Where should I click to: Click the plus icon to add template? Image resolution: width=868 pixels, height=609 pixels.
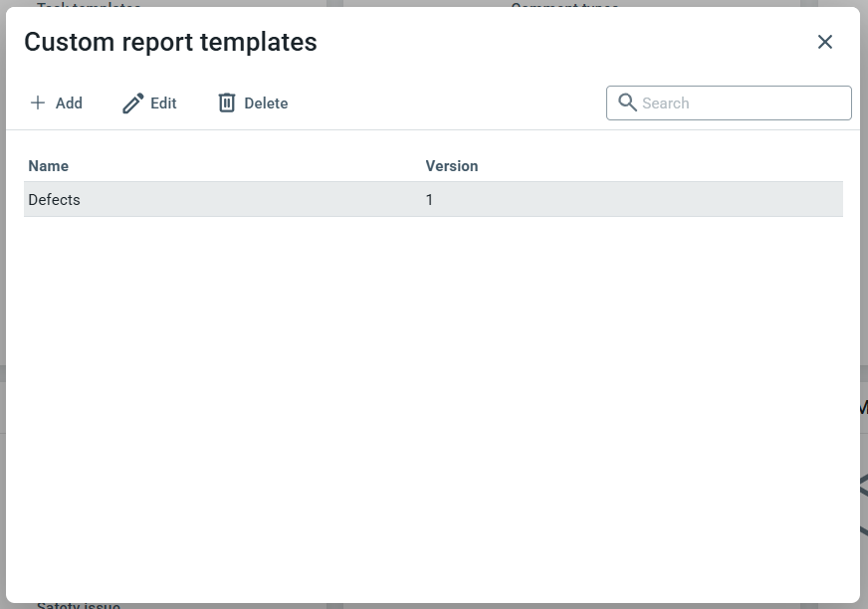[38, 102]
